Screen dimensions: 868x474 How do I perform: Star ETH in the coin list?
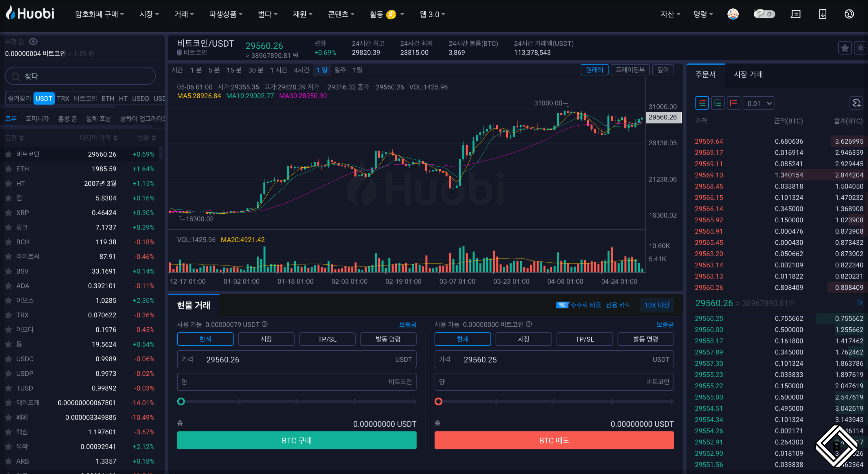(8, 169)
